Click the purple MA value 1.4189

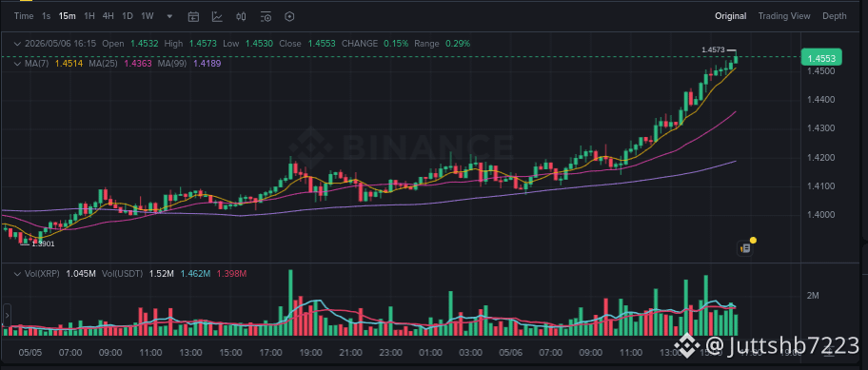pos(207,64)
